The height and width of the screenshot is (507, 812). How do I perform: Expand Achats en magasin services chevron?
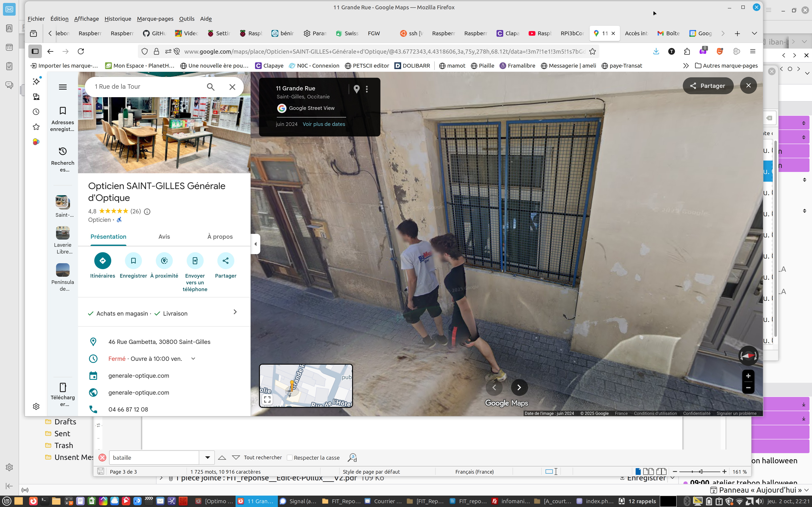(235, 312)
